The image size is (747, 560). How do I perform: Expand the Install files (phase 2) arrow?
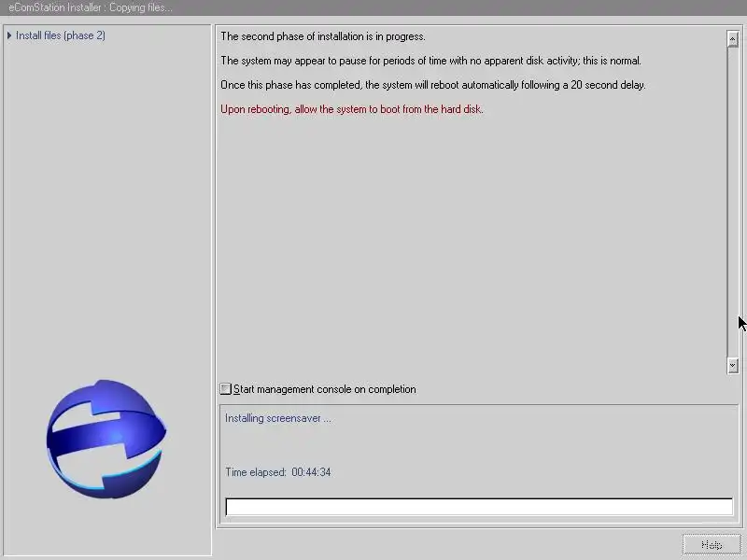click(9, 35)
